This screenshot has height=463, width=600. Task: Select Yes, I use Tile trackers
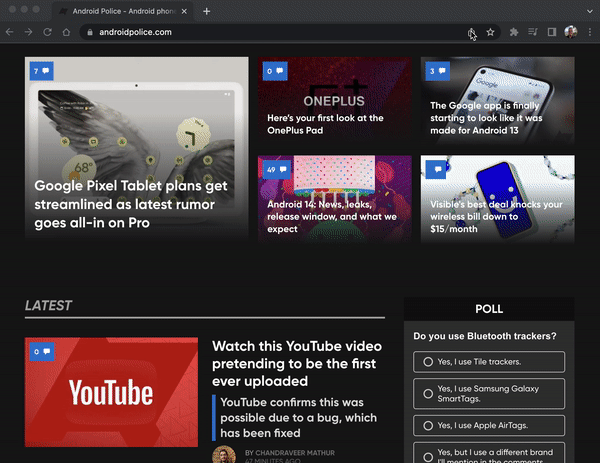tap(489, 362)
